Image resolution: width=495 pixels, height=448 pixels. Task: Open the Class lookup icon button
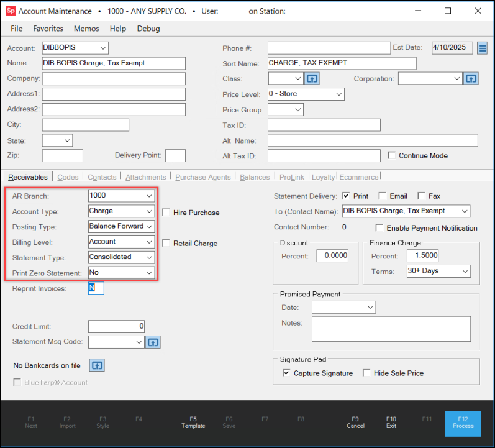click(312, 79)
